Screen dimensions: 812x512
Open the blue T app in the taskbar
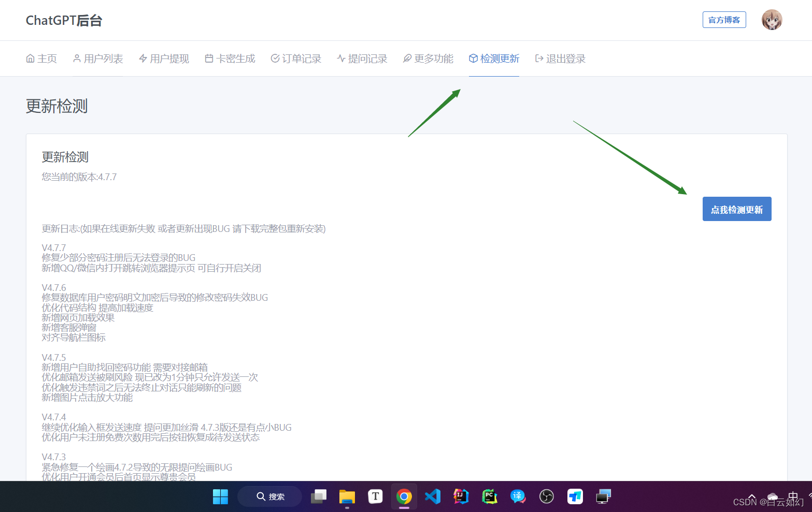pyautogui.click(x=575, y=496)
